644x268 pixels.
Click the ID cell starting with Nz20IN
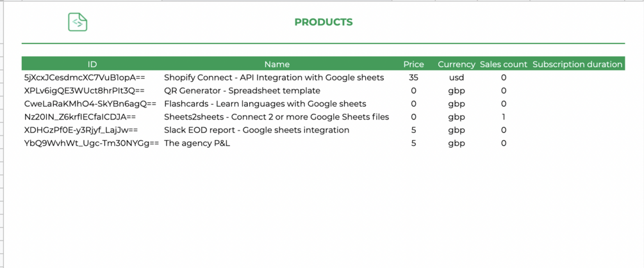[80, 117]
